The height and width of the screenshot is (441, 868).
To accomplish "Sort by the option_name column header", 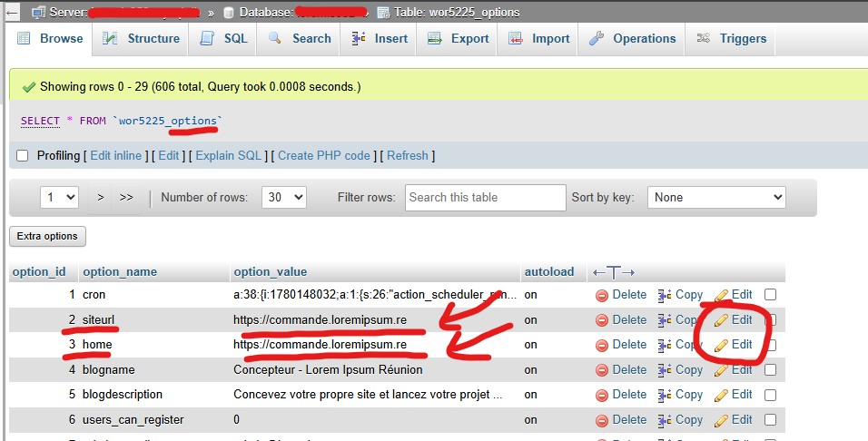I will [120, 272].
